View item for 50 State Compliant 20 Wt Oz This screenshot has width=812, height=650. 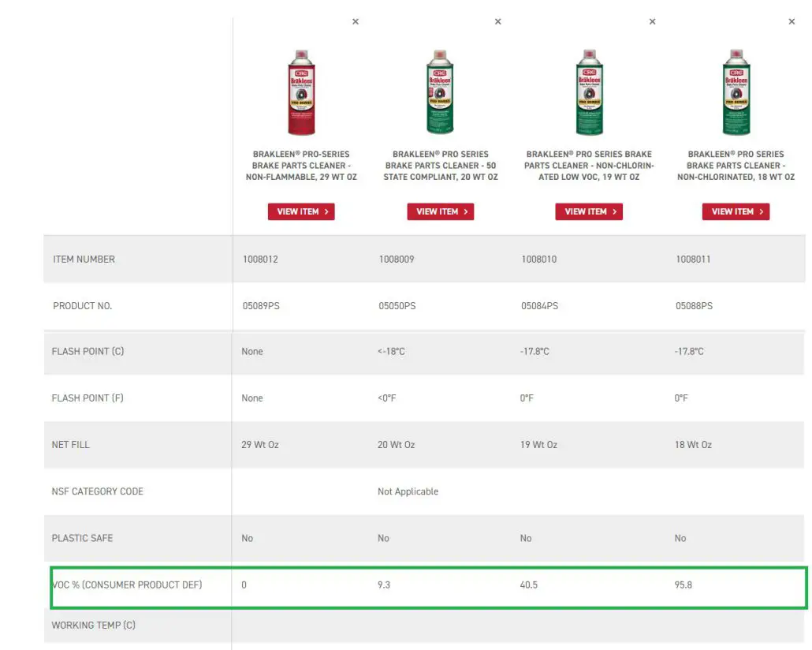pos(441,211)
